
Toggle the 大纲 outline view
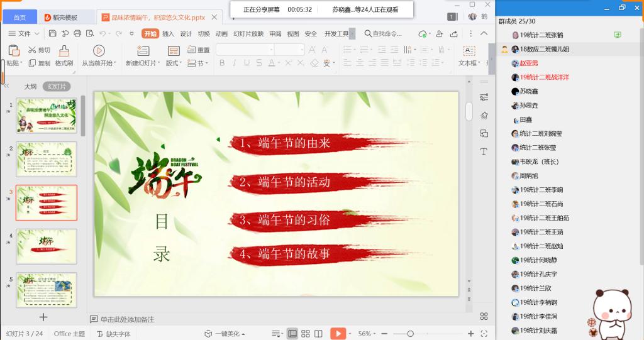tap(30, 87)
